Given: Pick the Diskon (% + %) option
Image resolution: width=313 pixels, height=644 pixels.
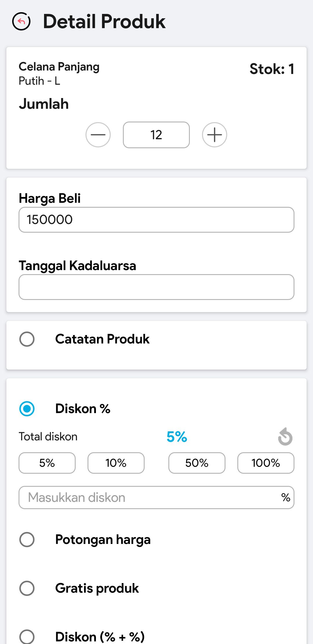Looking at the screenshot, I should pyautogui.click(x=27, y=637).
